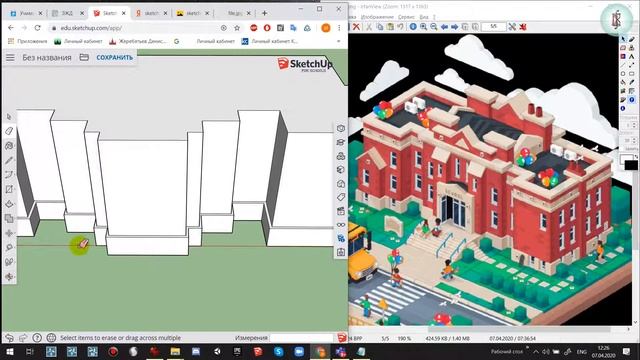Open Zoom from the taskbar
The image size is (640, 360).
(299, 351)
